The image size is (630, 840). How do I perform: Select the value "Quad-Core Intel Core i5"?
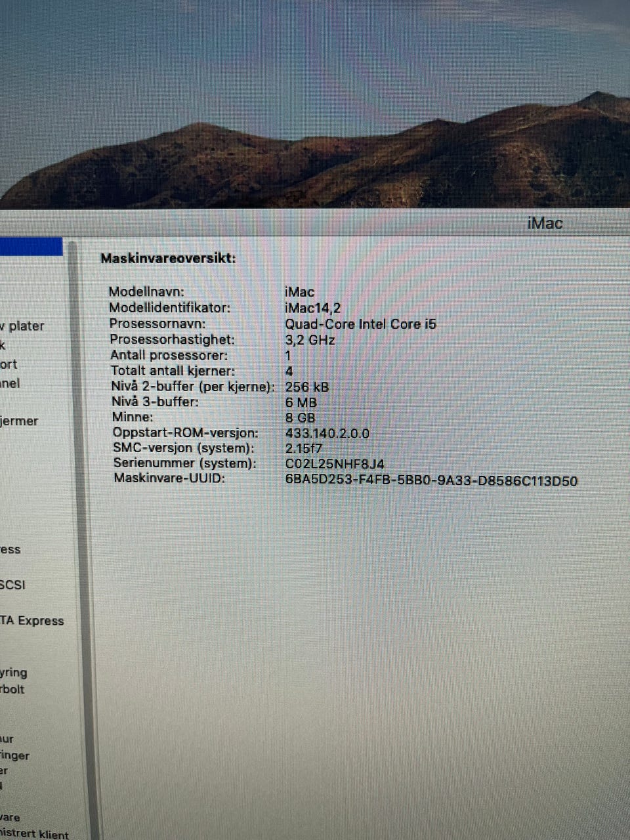(x=360, y=324)
